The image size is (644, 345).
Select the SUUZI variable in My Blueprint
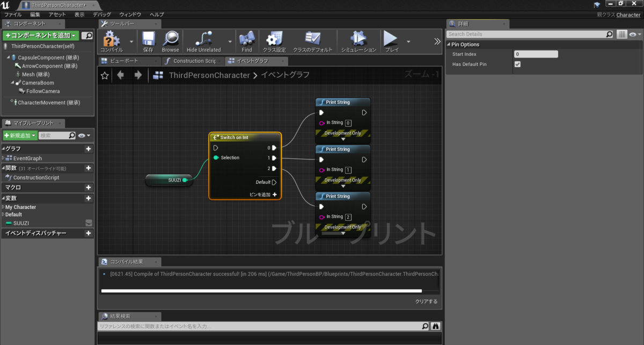coord(21,222)
